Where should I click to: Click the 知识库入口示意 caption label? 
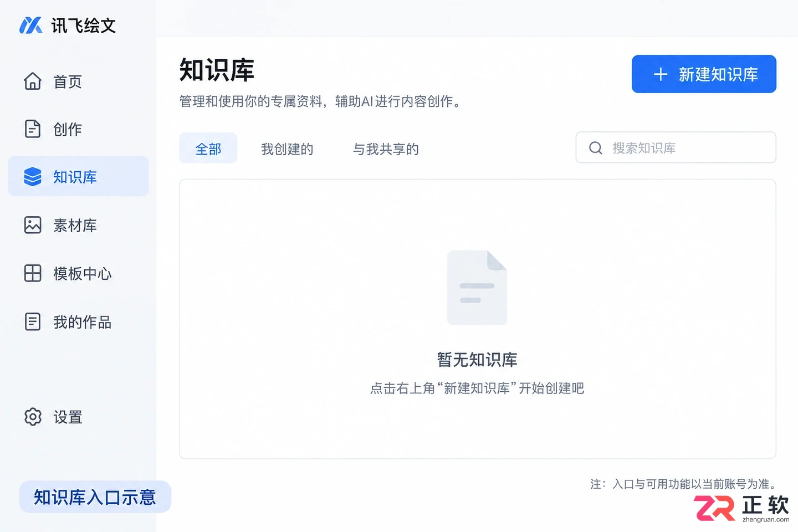click(95, 497)
